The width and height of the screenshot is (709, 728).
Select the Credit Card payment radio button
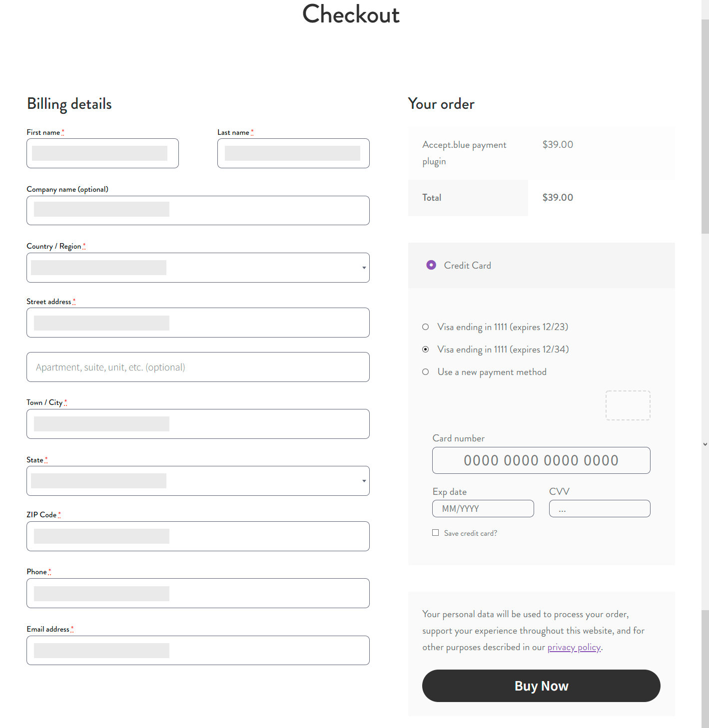(x=431, y=265)
